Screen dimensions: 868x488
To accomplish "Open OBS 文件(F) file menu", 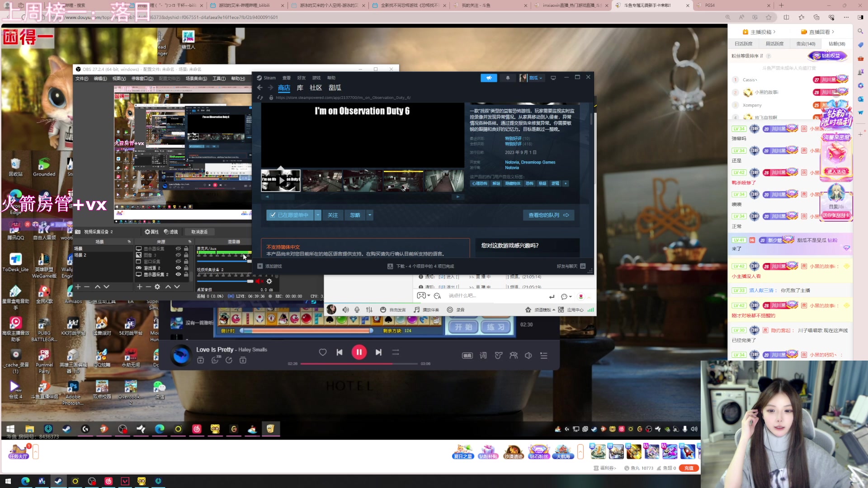I will 82,79.
